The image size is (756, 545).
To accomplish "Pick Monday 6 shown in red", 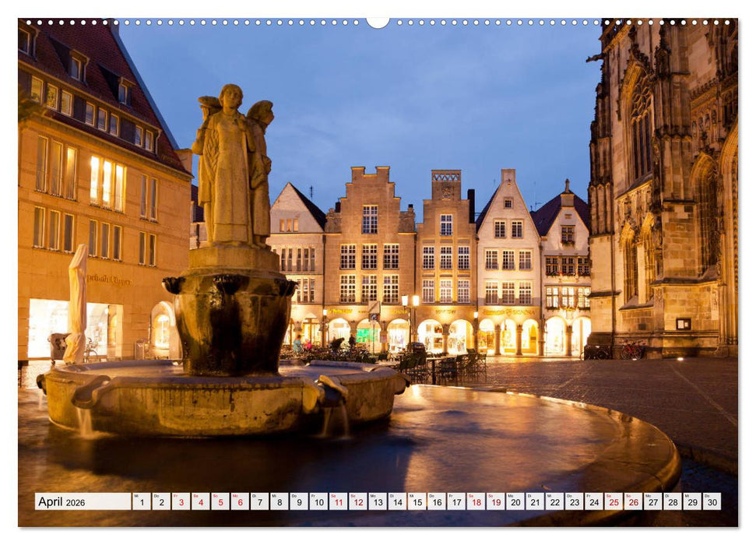I will [239, 501].
